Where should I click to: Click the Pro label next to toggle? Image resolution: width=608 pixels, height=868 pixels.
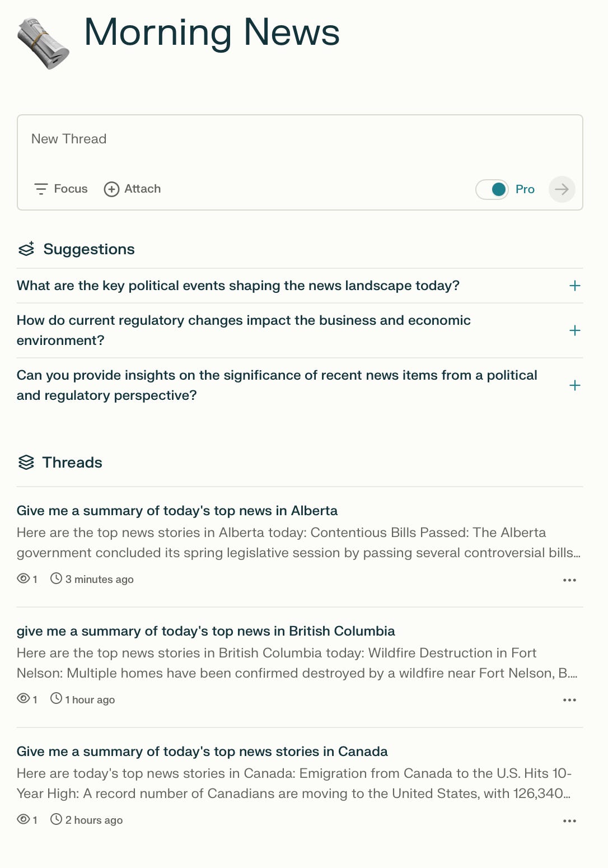(525, 189)
